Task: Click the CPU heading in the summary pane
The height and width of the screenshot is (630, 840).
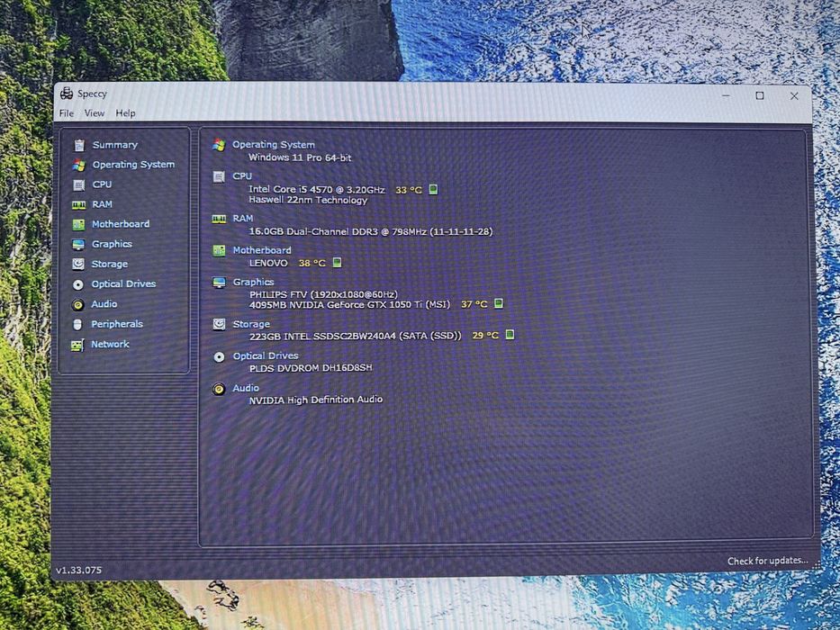Action: pos(242,175)
